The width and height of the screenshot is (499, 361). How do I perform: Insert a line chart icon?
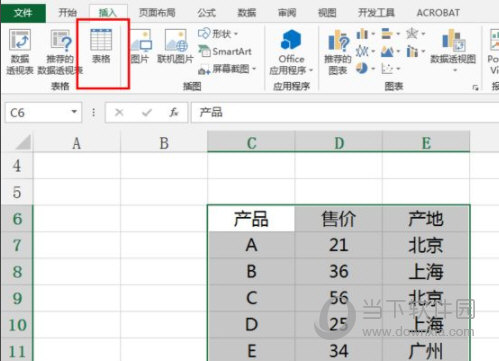(362, 51)
